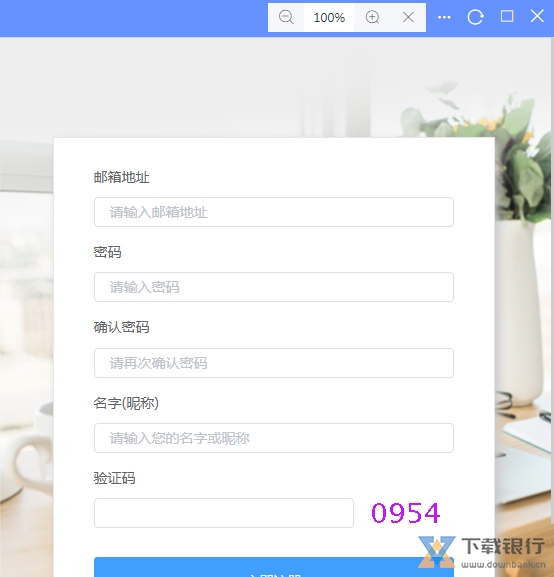The width and height of the screenshot is (554, 577).
Task: Click the 100% zoom level value
Action: click(x=329, y=17)
